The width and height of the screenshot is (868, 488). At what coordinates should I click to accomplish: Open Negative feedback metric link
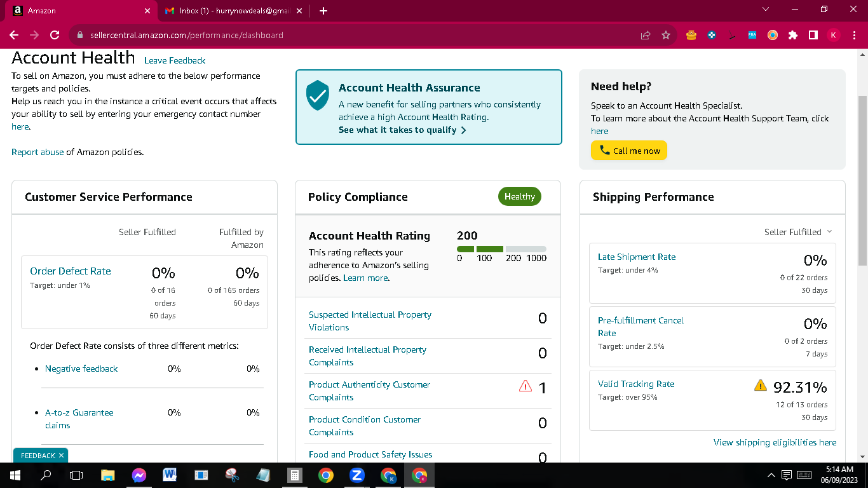click(x=81, y=369)
